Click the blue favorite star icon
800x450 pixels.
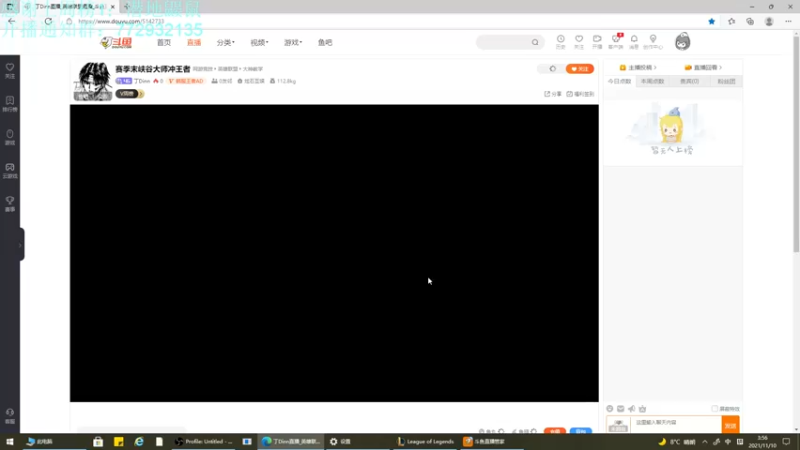(x=711, y=21)
